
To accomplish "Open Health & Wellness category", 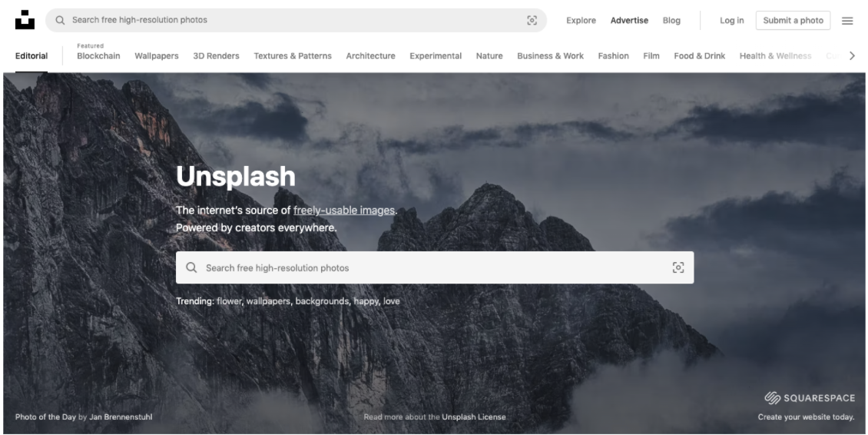I will point(776,56).
